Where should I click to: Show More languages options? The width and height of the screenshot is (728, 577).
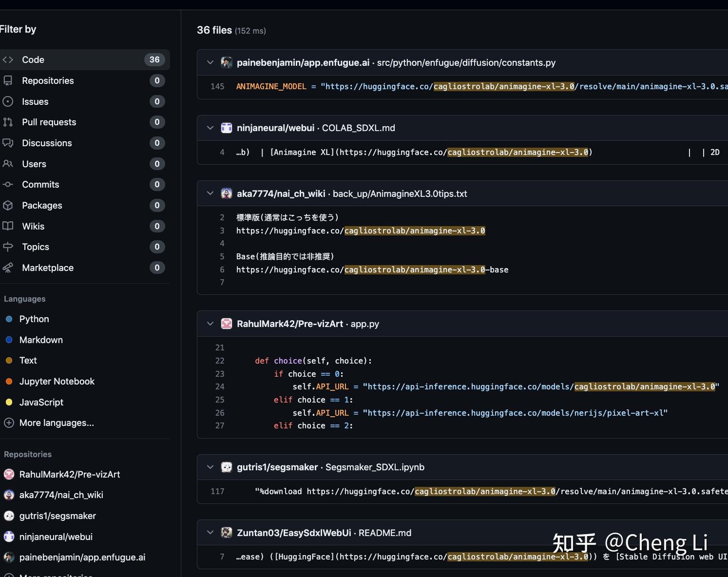[56, 423]
